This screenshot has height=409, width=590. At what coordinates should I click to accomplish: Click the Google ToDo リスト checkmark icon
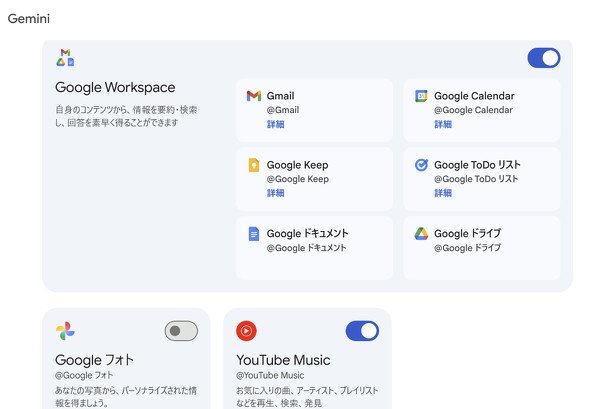(421, 165)
